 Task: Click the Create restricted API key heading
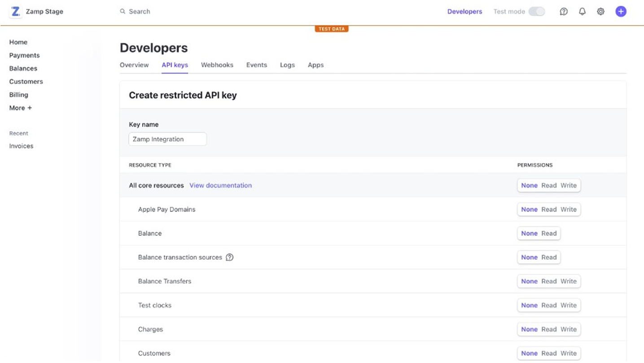(x=183, y=95)
